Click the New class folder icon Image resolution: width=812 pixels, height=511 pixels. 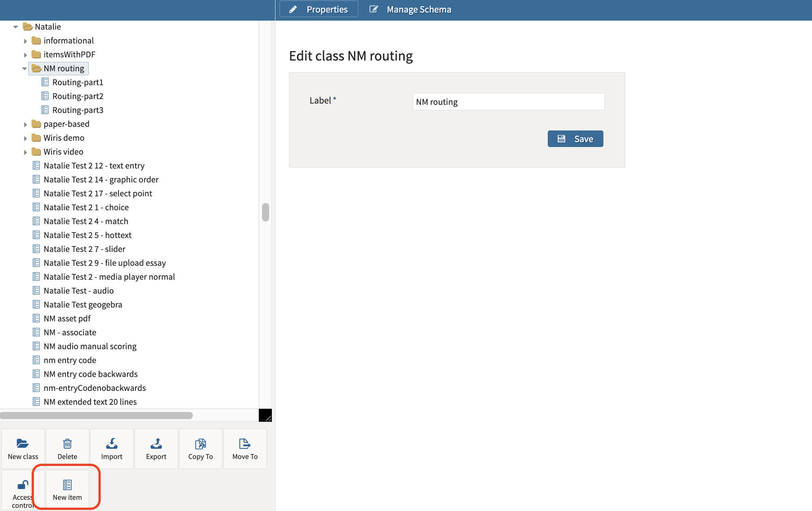point(22,444)
